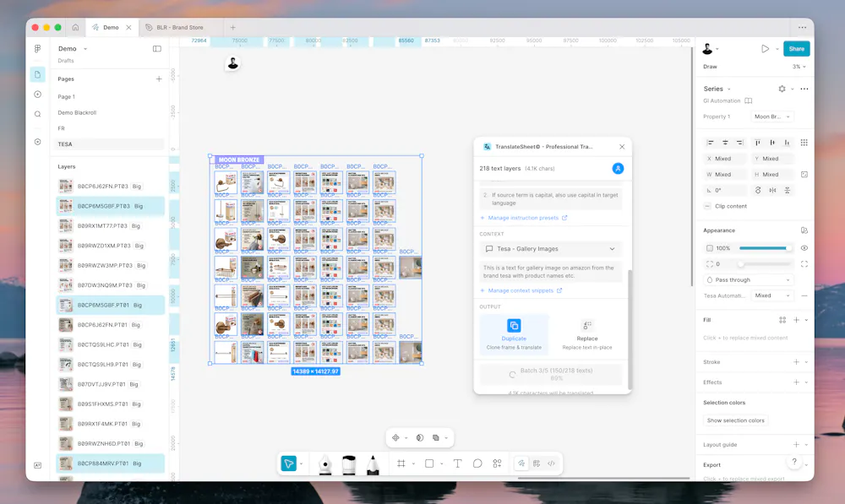Viewport: 845px width, 504px height.
Task: Pick the Frame tool in toolbar
Action: pyautogui.click(x=401, y=463)
